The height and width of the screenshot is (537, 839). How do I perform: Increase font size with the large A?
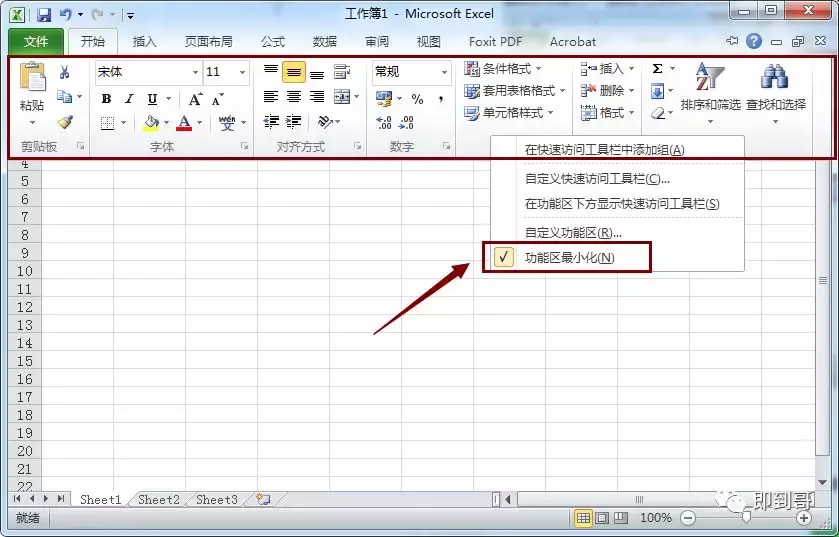pyautogui.click(x=195, y=99)
